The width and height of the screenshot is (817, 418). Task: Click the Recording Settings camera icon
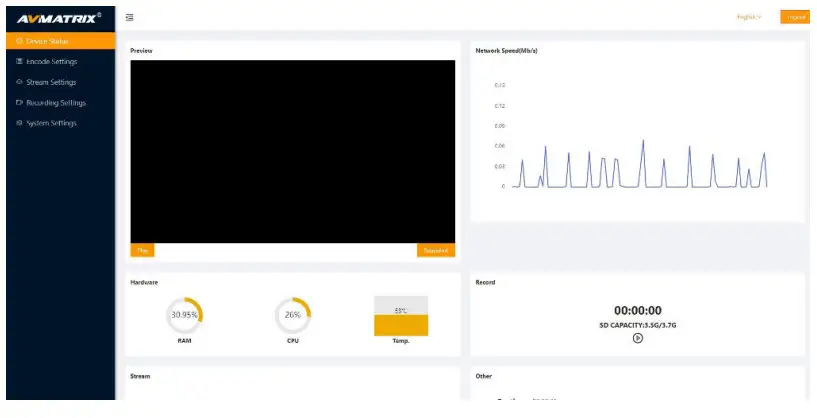(19, 102)
